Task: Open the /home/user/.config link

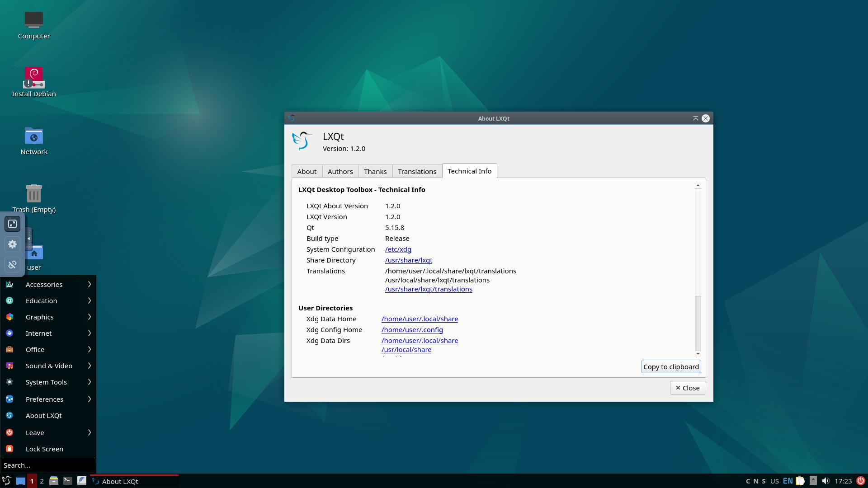Action: coord(412,329)
